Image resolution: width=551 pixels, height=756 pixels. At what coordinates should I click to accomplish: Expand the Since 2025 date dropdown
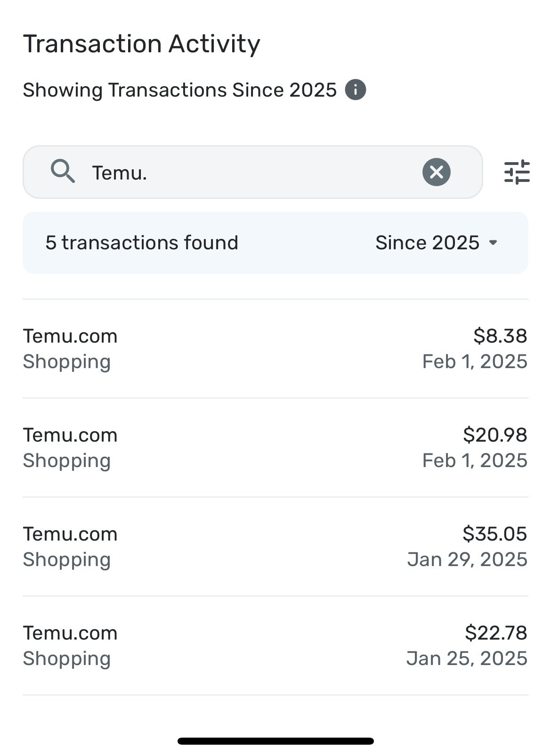coord(436,243)
